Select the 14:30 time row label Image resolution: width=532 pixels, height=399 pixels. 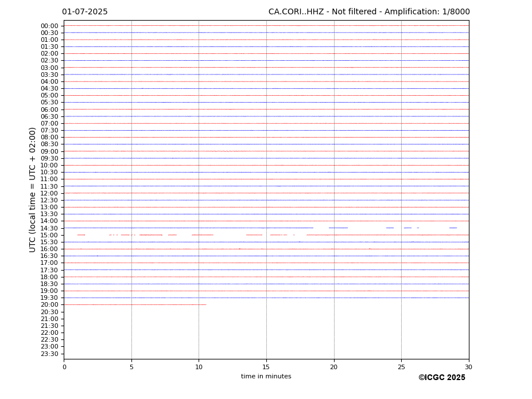(49, 228)
